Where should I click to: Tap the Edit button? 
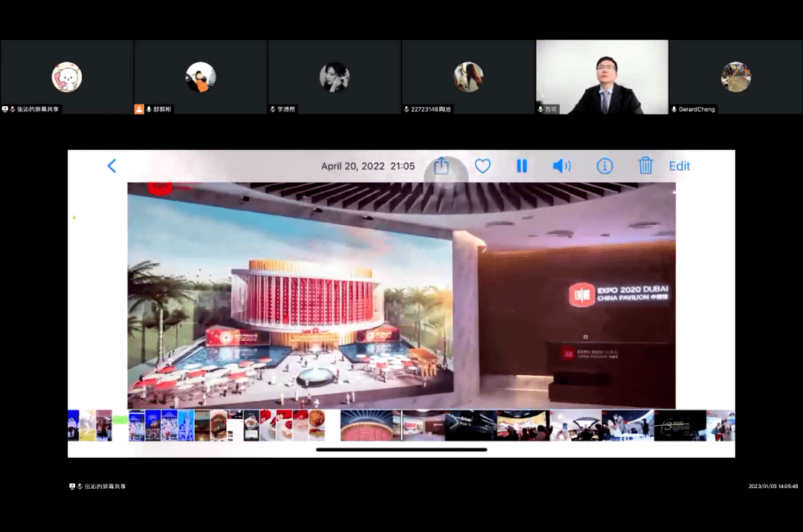680,166
